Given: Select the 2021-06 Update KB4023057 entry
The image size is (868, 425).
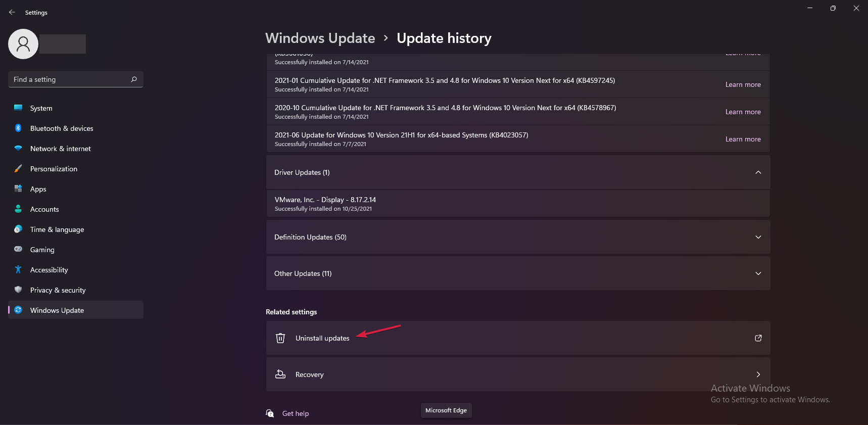Looking at the screenshot, I should pos(518,139).
